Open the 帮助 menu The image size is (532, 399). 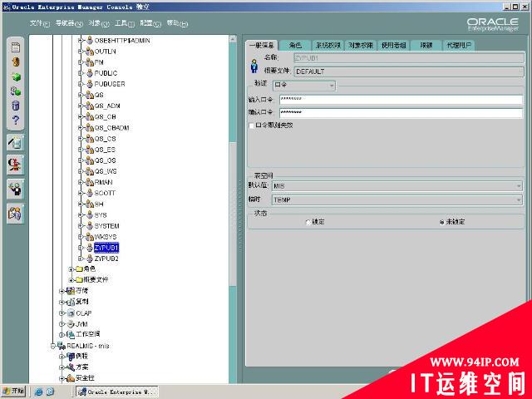(x=177, y=23)
